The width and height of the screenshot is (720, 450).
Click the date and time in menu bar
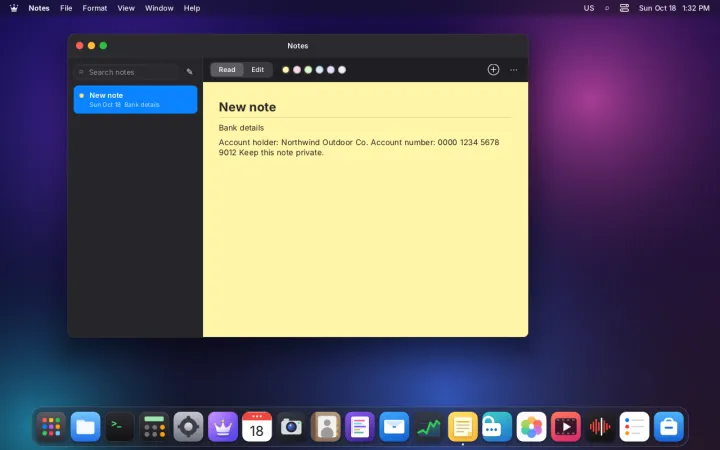(x=674, y=8)
